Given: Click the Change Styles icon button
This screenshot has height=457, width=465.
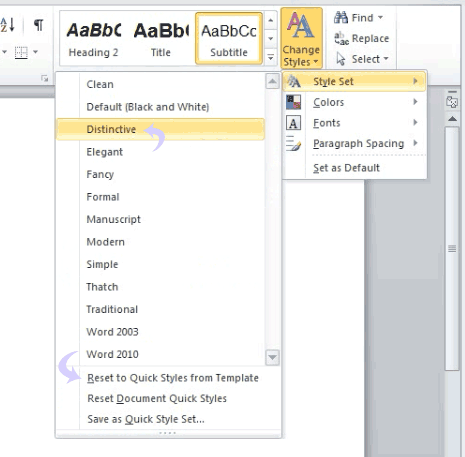Looking at the screenshot, I should [x=301, y=38].
